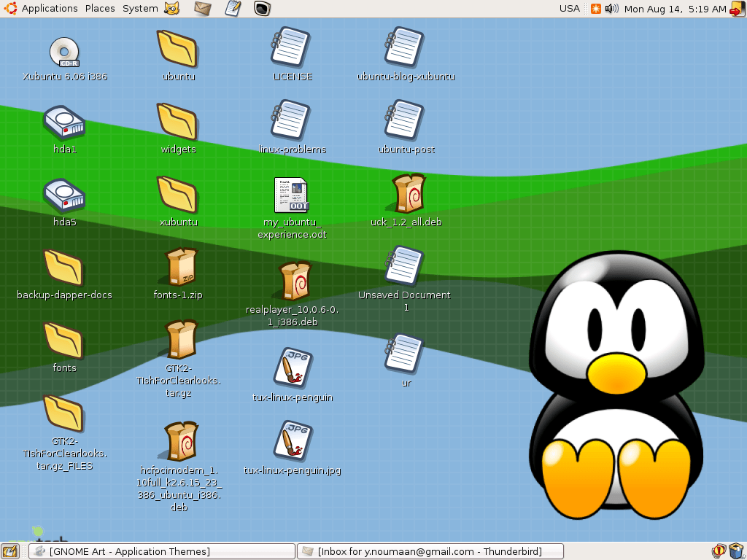Viewport: 747px width, 560px height.
Task: Open the trash icon in bottom panel
Action: (737, 551)
